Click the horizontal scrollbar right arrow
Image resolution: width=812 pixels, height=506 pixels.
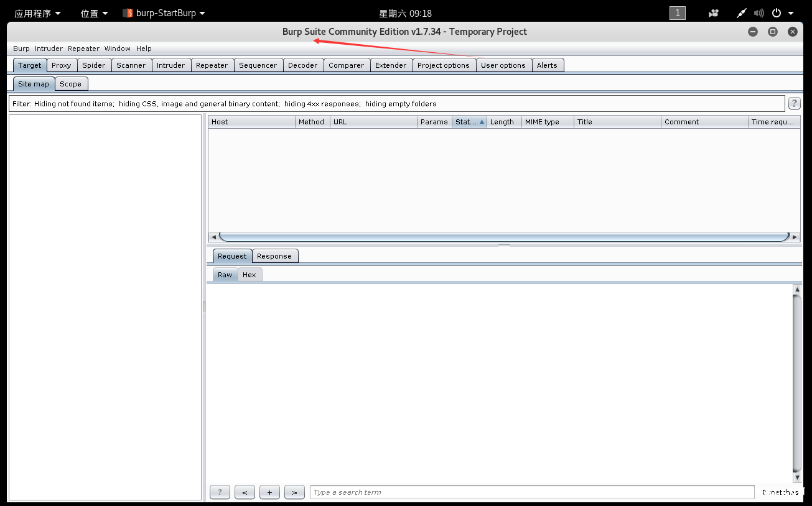(x=795, y=236)
